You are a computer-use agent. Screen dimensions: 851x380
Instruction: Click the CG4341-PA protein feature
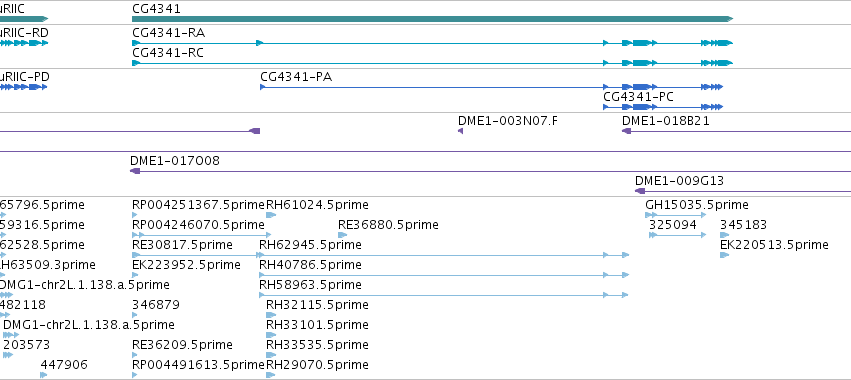[x=491, y=87]
